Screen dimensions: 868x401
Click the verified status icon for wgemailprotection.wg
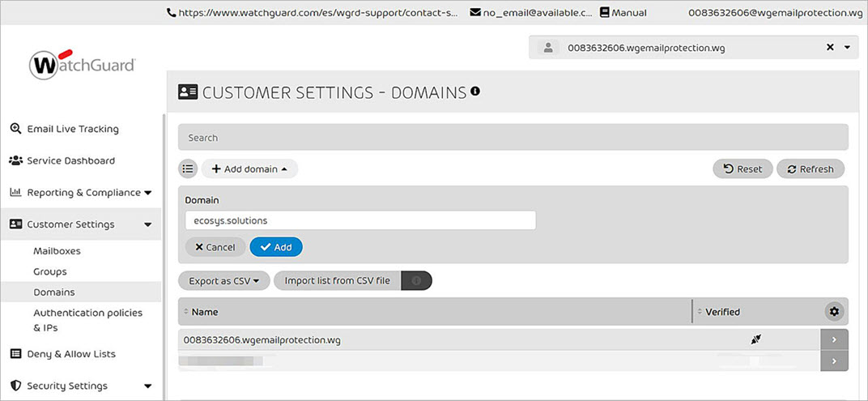[755, 339]
